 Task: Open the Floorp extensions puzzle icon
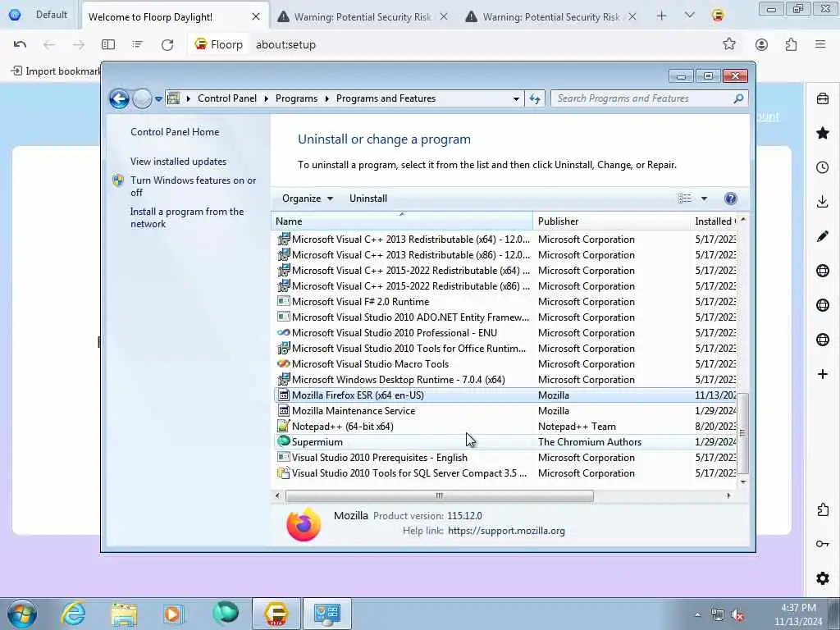(792, 44)
